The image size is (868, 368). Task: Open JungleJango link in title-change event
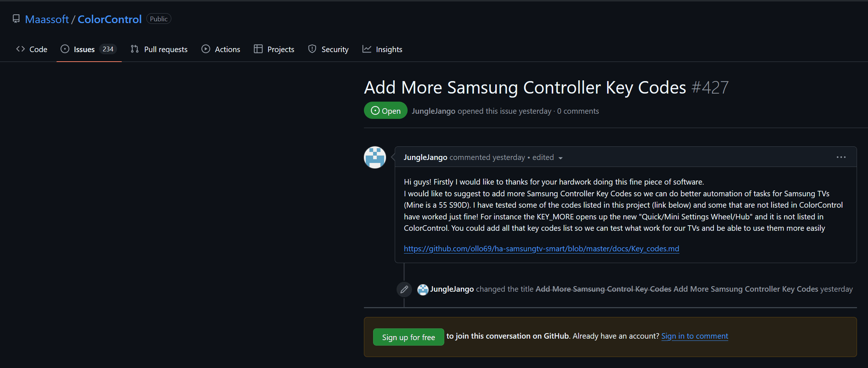pyautogui.click(x=452, y=289)
